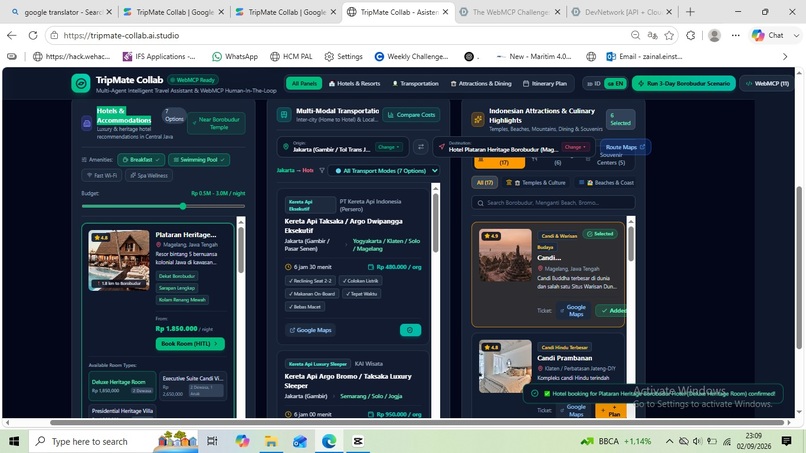The image size is (806, 453).
Task: Click the transportation bus panel icon
Action: (284, 115)
